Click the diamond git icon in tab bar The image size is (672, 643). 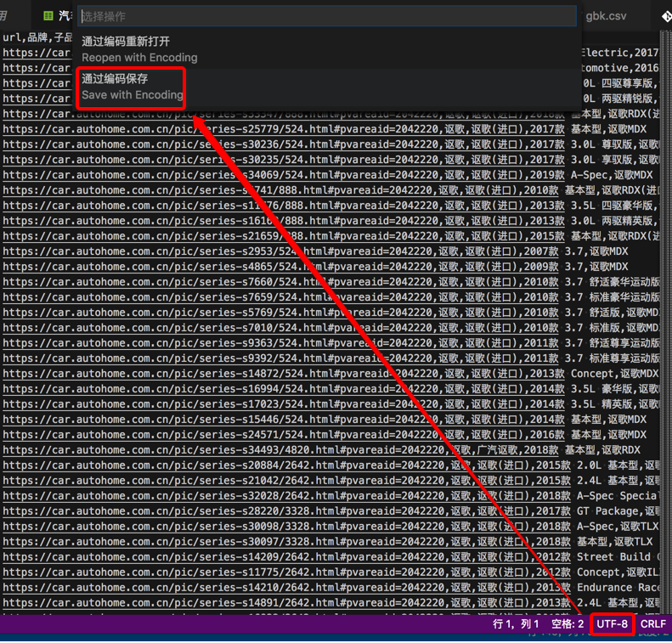coord(666,16)
